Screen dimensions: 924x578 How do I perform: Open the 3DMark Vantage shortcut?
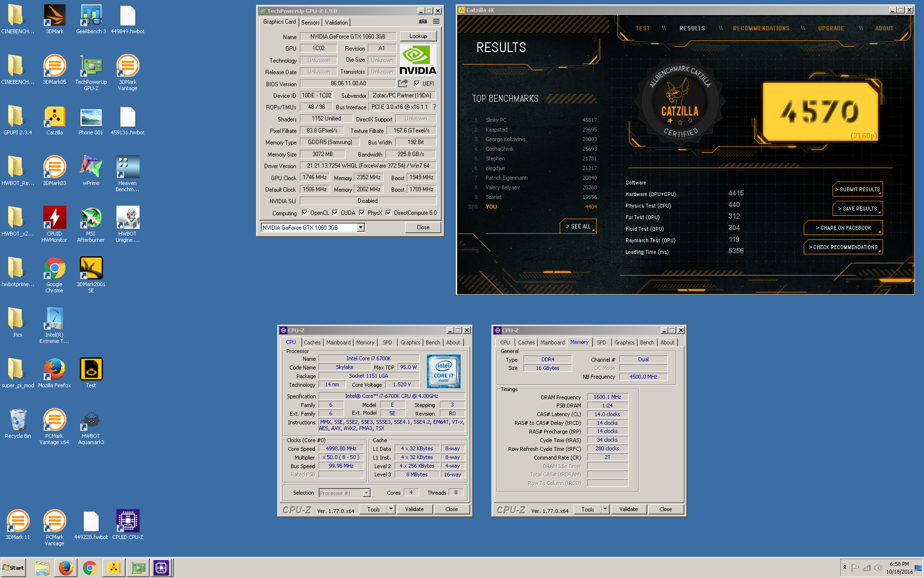tap(128, 73)
